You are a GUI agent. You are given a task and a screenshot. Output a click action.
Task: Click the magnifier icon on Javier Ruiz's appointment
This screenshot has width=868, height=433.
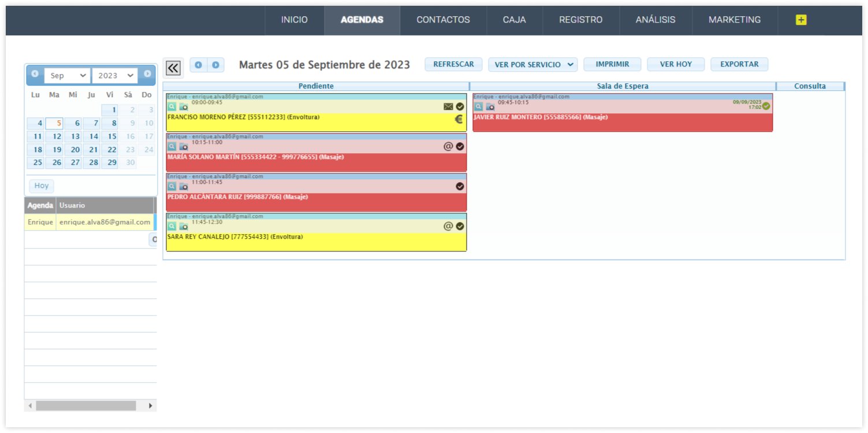click(x=478, y=106)
